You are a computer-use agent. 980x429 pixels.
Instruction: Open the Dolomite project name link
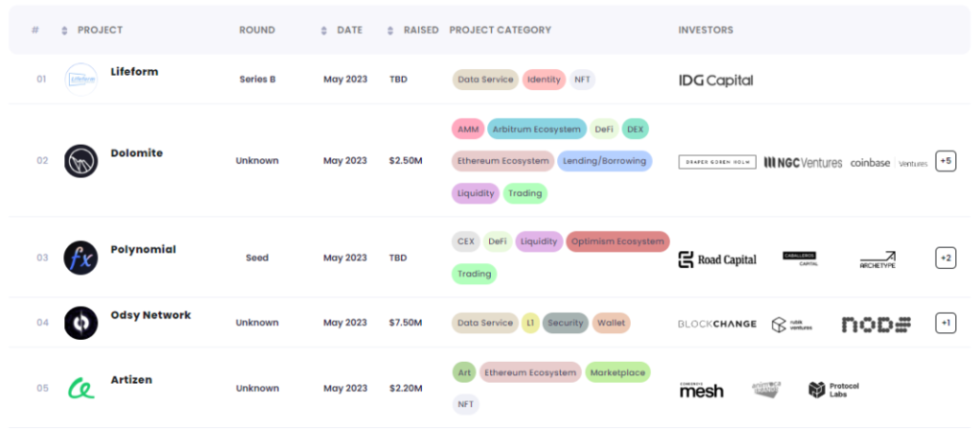(137, 153)
